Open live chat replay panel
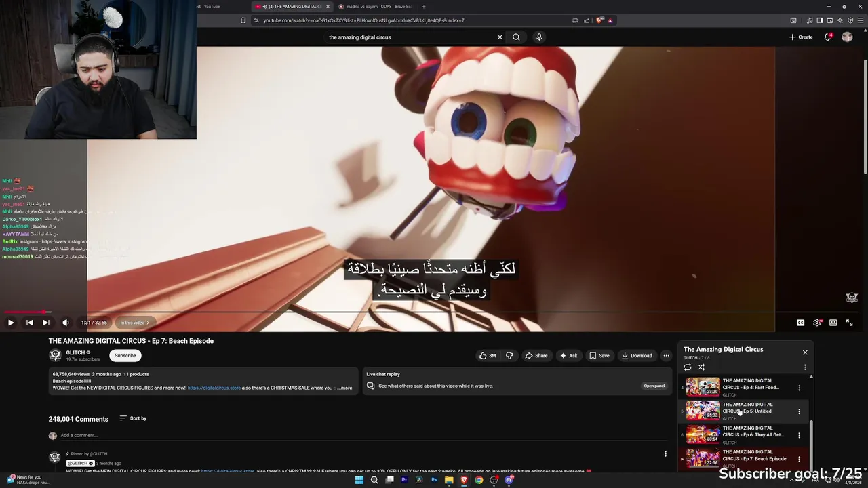 (x=654, y=386)
